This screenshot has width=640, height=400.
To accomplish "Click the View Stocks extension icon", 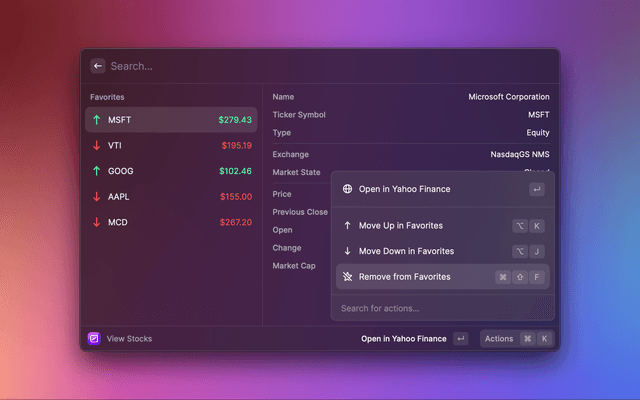I will [x=94, y=339].
